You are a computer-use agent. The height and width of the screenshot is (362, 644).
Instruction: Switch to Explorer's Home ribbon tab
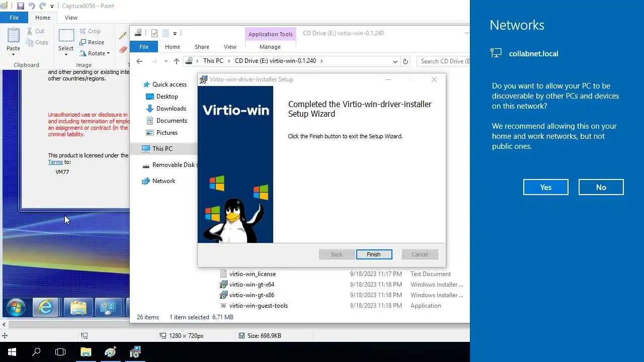[173, 47]
